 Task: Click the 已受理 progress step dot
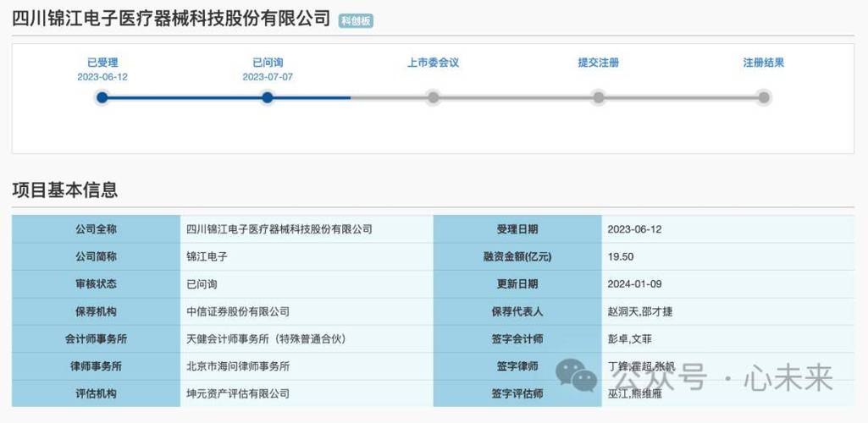click(x=102, y=98)
